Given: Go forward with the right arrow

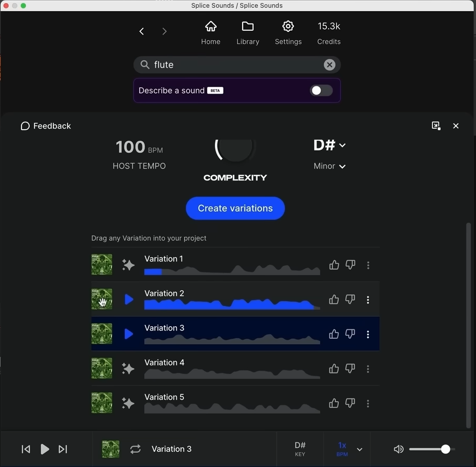Looking at the screenshot, I should (164, 31).
